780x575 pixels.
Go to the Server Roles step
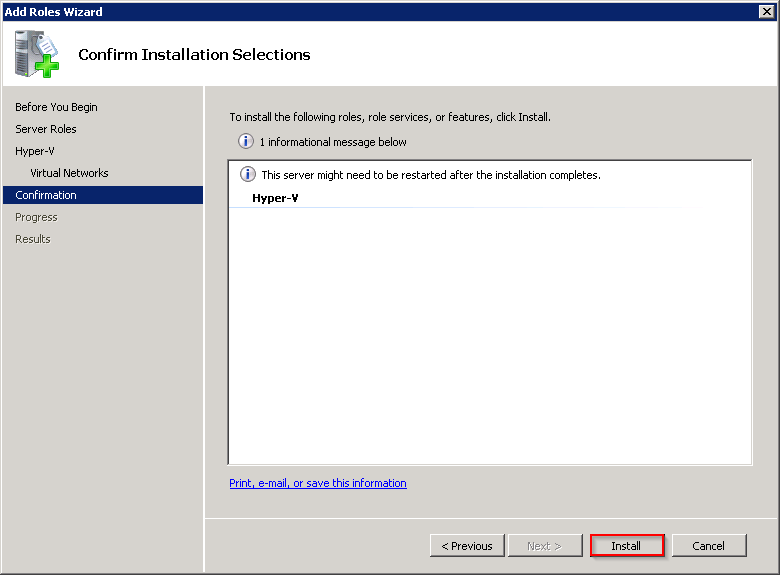point(46,129)
